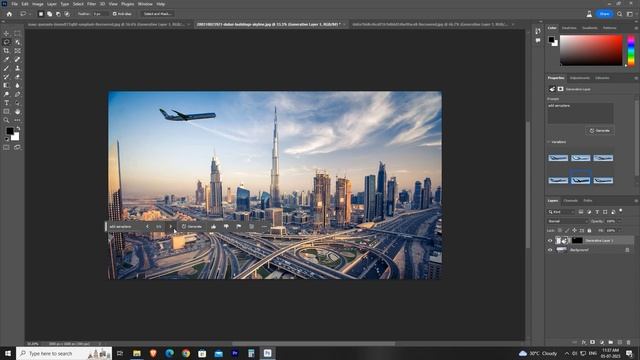Select the Hand tool
The width and height of the screenshot is (640, 360).
17,111
